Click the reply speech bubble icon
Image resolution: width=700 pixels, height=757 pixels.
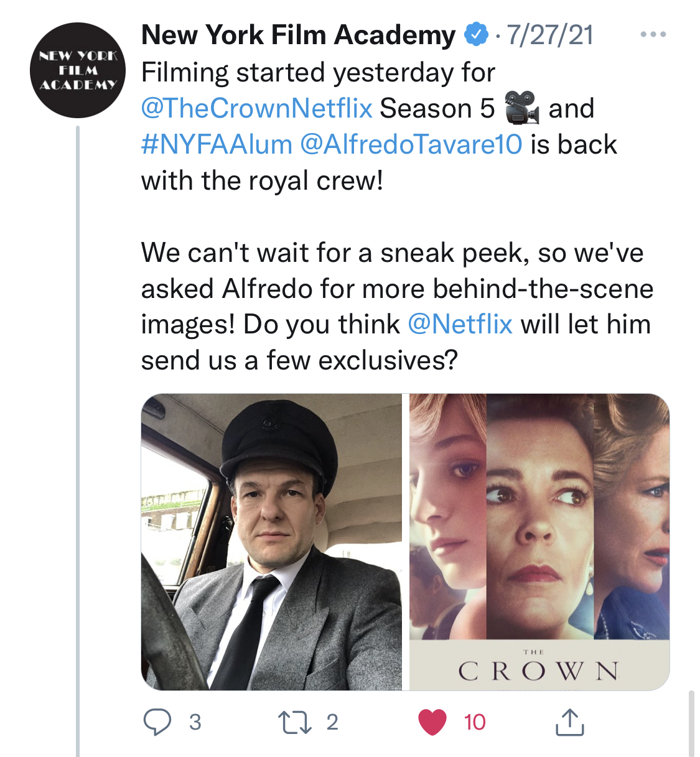(157, 722)
